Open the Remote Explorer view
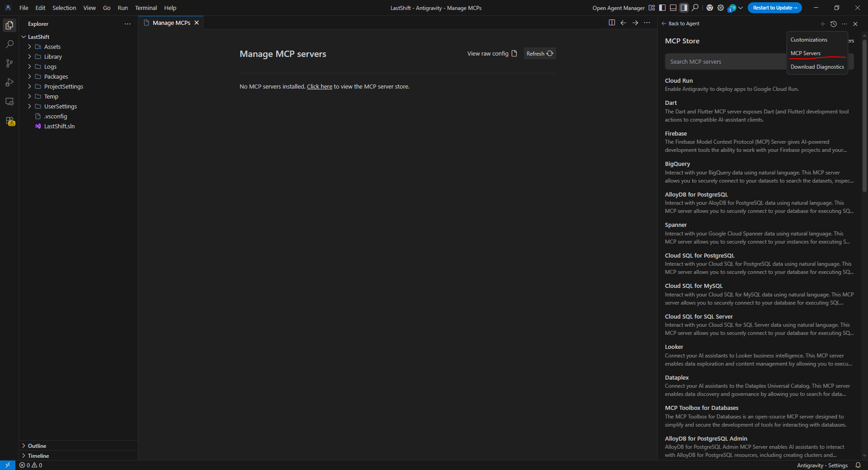Image resolution: width=868 pixels, height=470 pixels. [x=9, y=102]
